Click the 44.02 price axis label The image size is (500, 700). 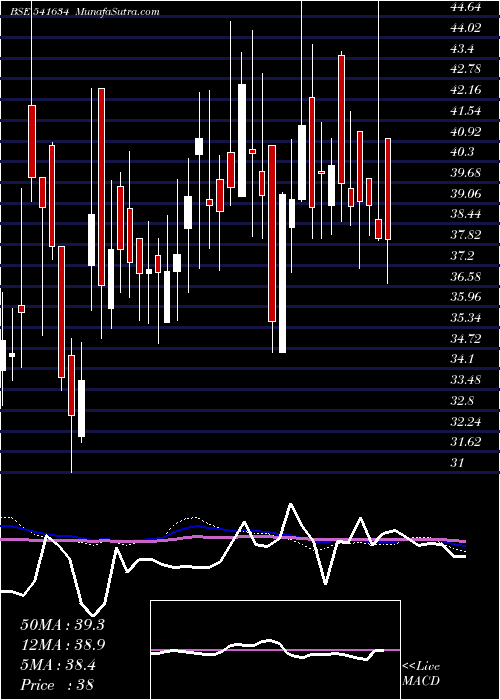tap(466, 28)
